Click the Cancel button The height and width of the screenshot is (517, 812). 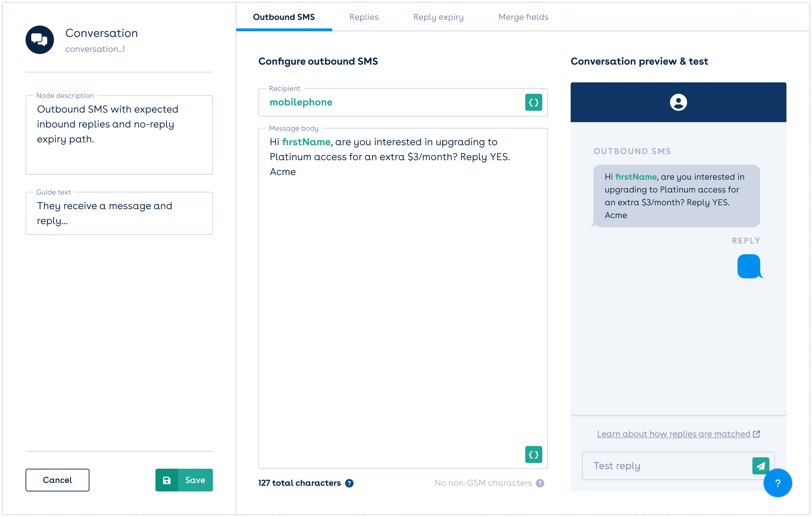tap(57, 480)
